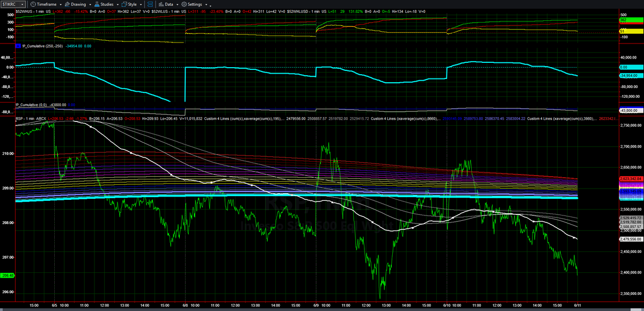Click the $52WHUS - 1 min chart label
Screen dimensions: 644x311
34,11
